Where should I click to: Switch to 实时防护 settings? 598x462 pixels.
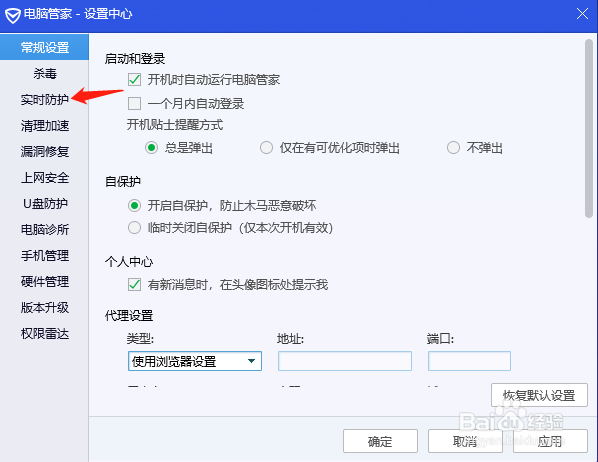(45, 100)
